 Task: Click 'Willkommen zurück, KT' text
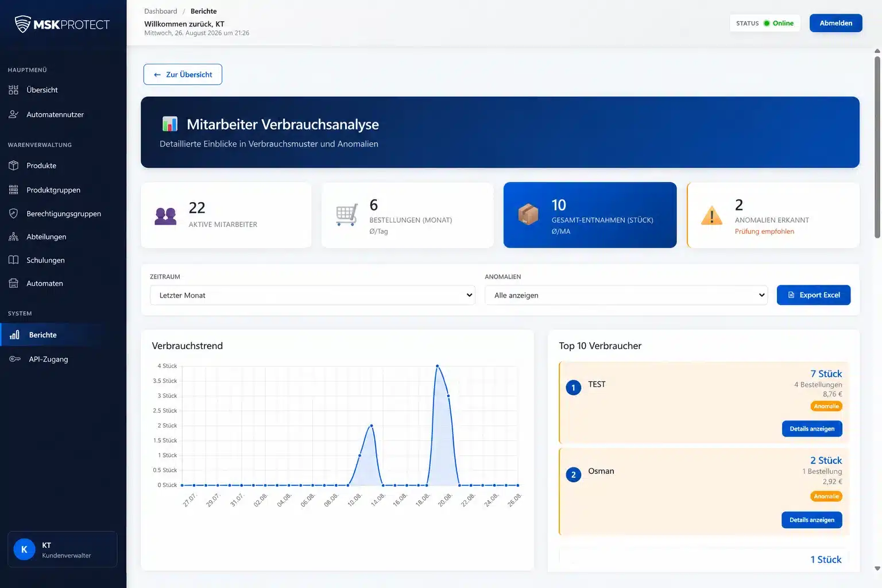[184, 24]
